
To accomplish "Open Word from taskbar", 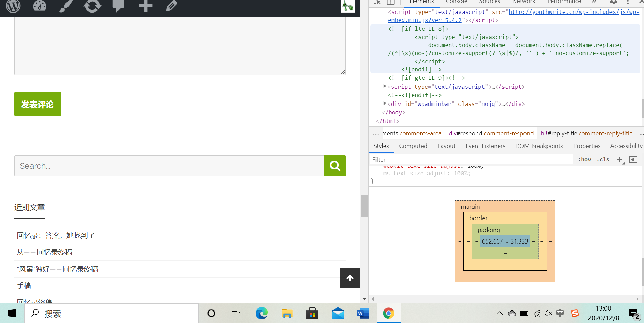I will coord(363,314).
